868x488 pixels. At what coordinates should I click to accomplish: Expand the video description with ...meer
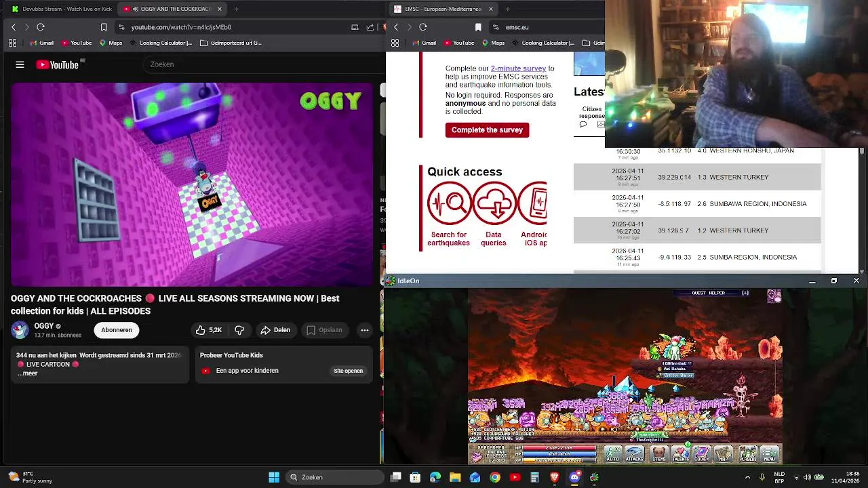28,373
